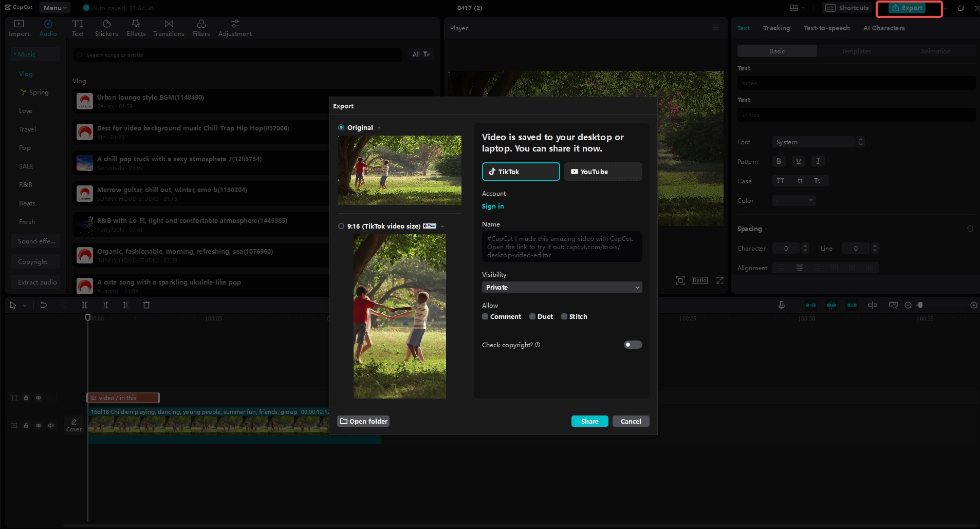The image size is (980, 529).
Task: Click the Sign in link under Account
Action: [x=493, y=206]
